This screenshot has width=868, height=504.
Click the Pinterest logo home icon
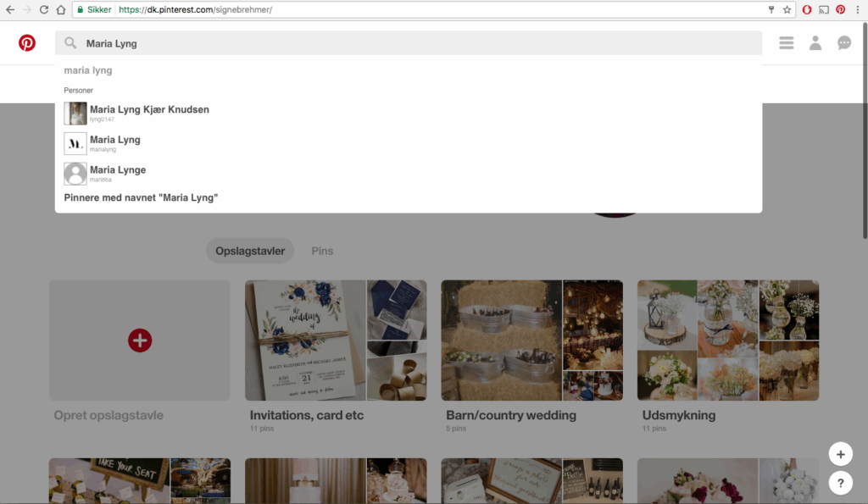point(26,42)
